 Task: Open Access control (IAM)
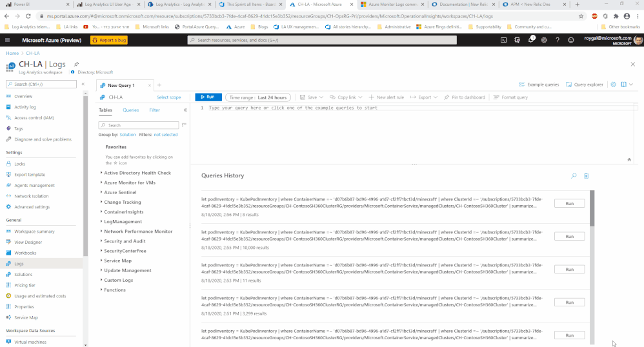tap(34, 117)
